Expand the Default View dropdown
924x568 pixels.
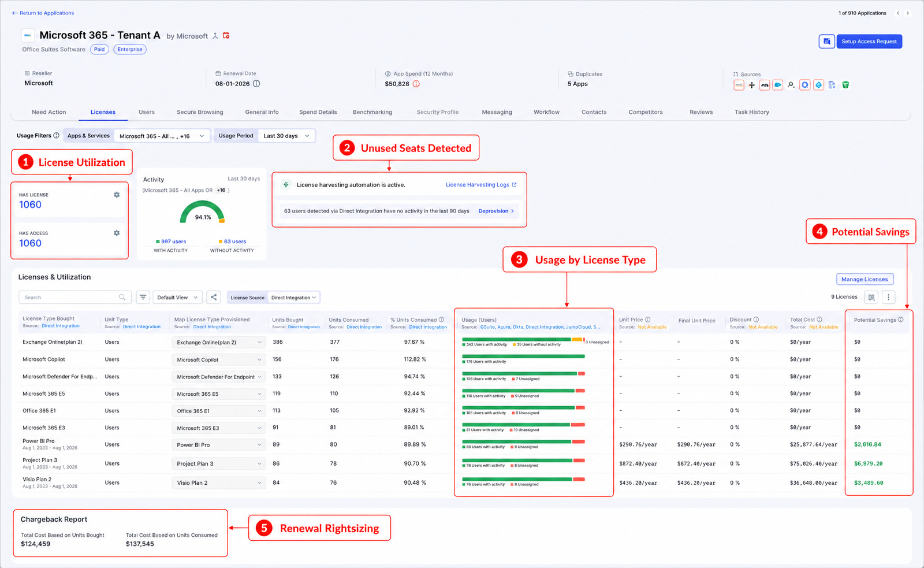point(177,298)
